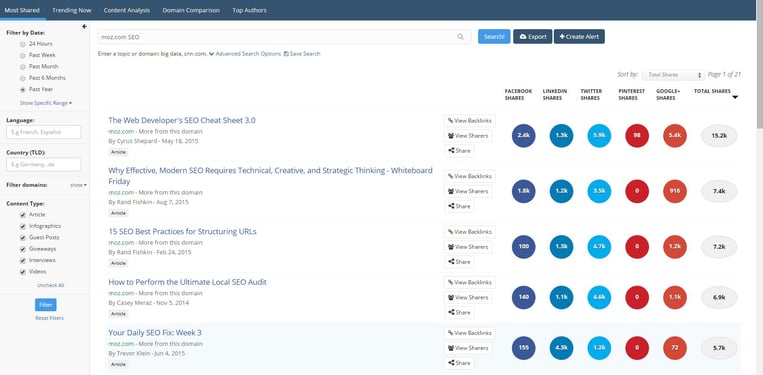This screenshot has height=375, width=763.
Task: Google+ shares bubble 5.4k for Cheat Sheet
Action: click(675, 136)
